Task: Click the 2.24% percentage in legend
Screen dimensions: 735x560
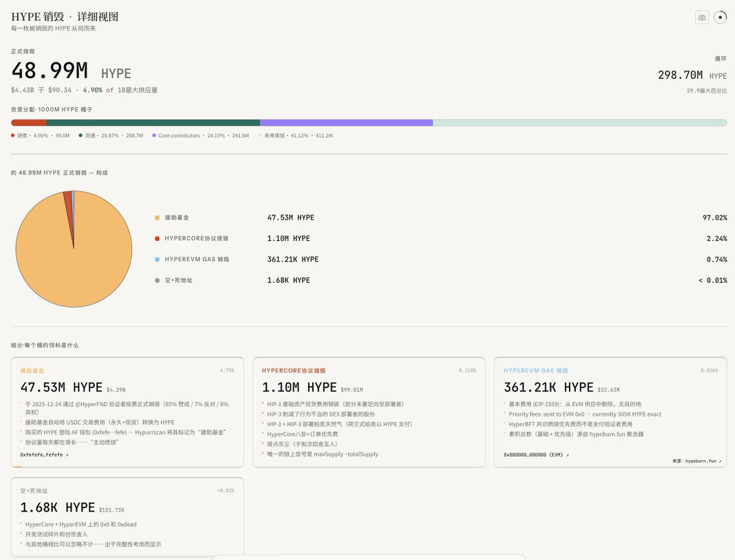Action: [717, 238]
